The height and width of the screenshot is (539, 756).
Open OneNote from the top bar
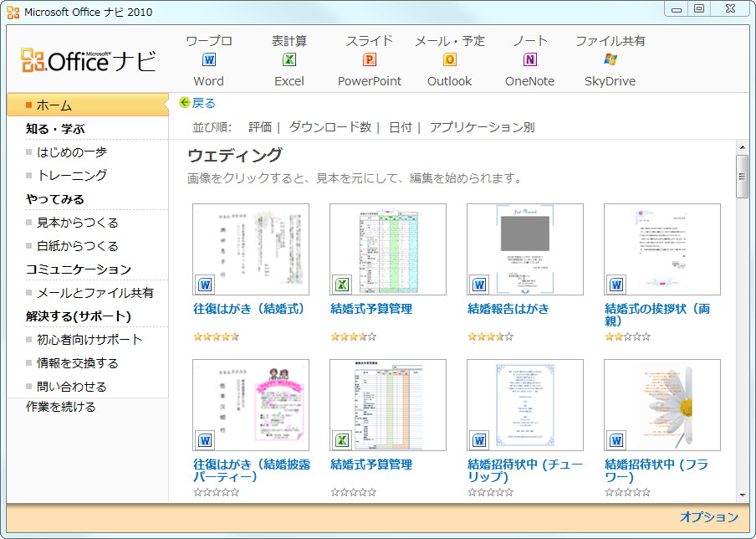530,60
